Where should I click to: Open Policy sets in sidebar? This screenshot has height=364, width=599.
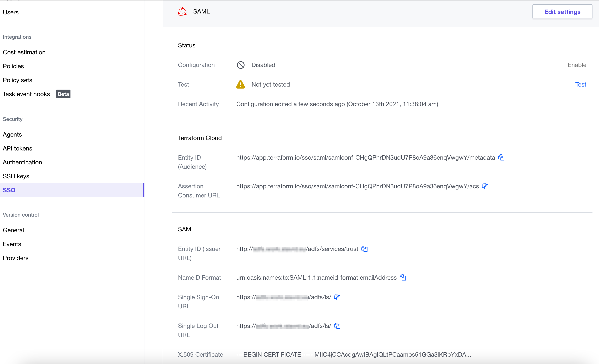(17, 80)
